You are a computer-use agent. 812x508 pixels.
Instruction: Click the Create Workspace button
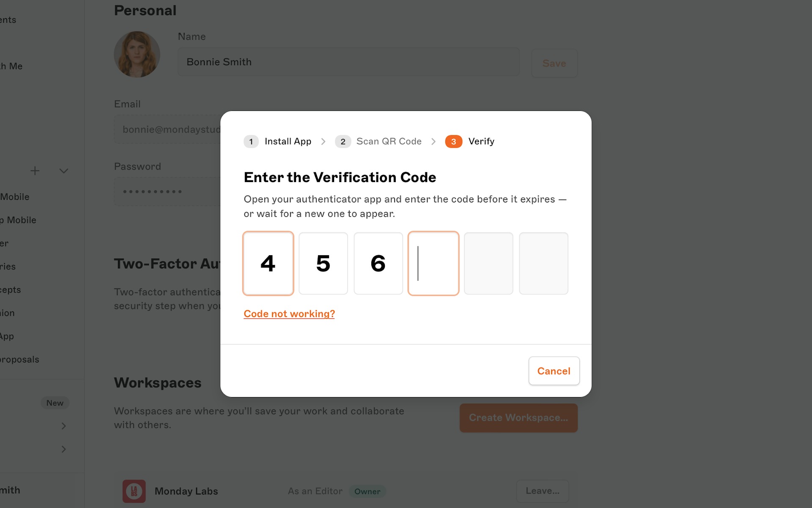pos(518,418)
